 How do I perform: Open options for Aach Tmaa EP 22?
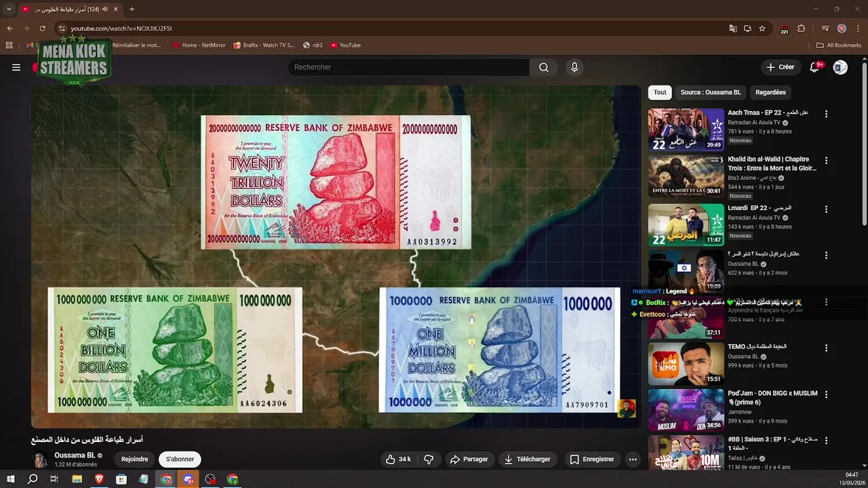pyautogui.click(x=826, y=114)
